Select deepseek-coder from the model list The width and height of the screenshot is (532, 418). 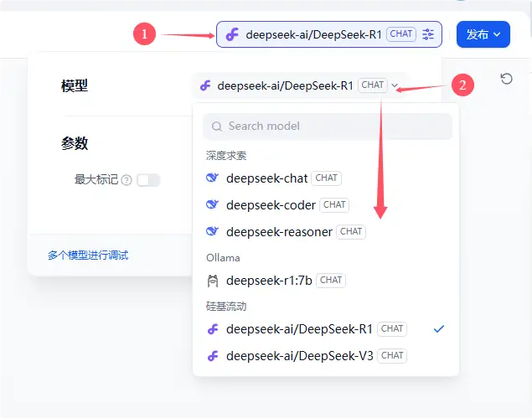pyautogui.click(x=326, y=205)
